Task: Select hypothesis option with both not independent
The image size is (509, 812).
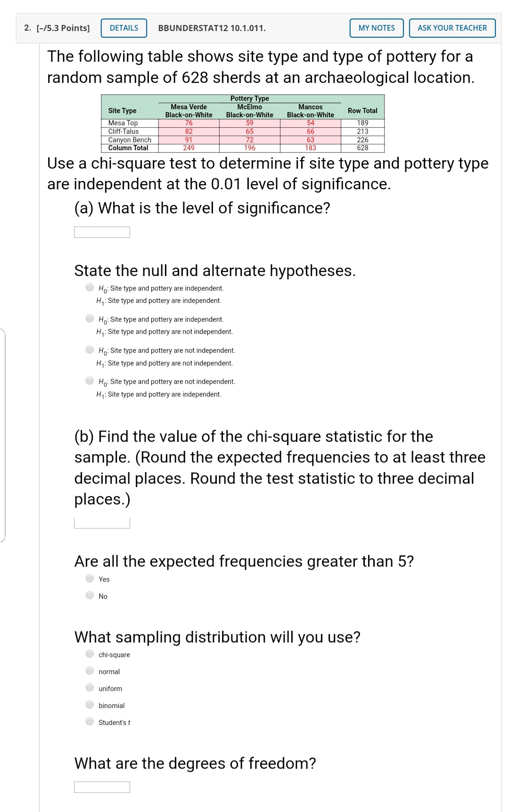Action: [x=90, y=350]
